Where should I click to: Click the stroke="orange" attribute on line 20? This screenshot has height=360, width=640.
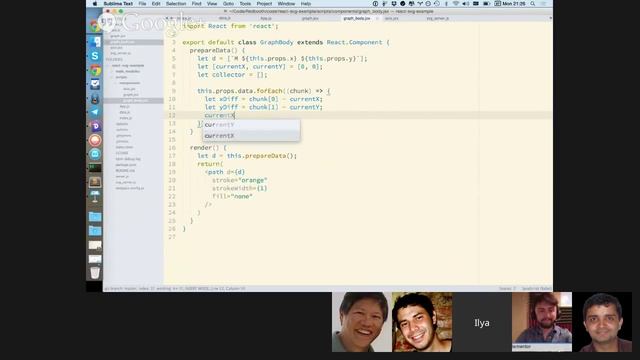pyautogui.click(x=240, y=180)
